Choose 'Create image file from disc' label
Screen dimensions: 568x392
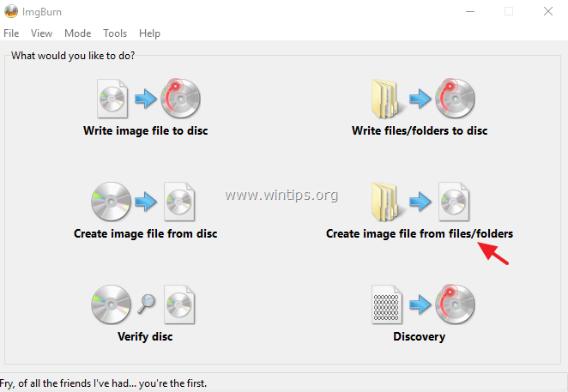pyautogui.click(x=146, y=233)
